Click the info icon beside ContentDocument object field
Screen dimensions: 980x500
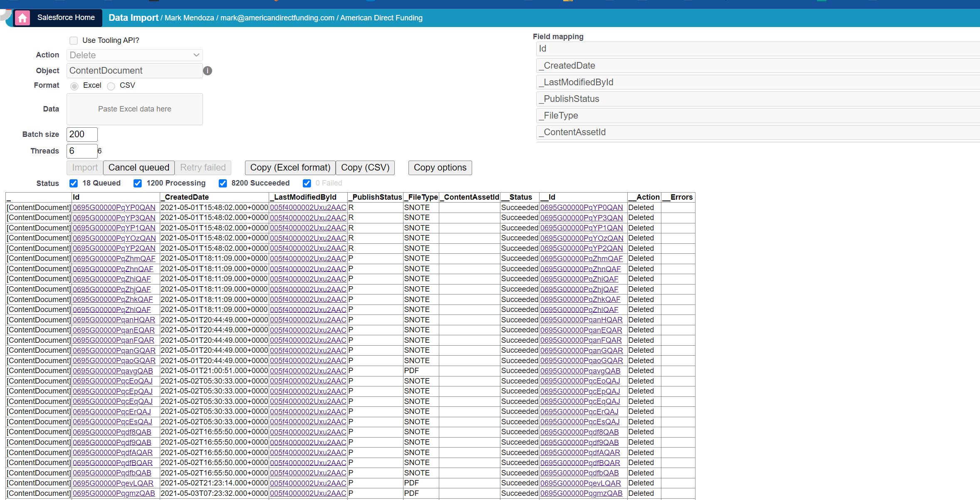(x=208, y=71)
